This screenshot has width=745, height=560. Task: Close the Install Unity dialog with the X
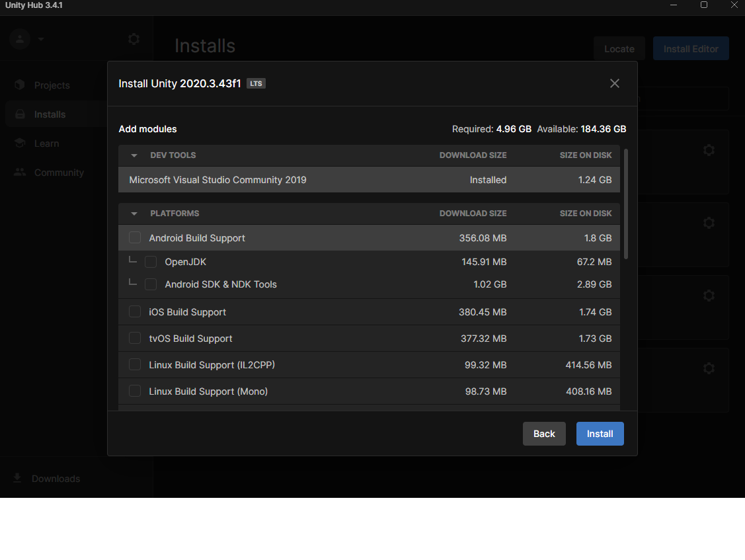pyautogui.click(x=614, y=83)
